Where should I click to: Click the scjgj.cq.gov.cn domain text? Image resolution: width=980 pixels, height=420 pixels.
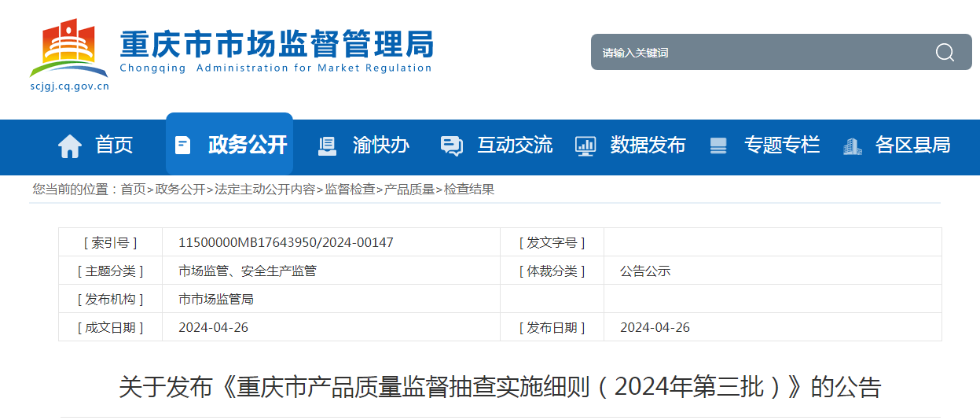69,87
